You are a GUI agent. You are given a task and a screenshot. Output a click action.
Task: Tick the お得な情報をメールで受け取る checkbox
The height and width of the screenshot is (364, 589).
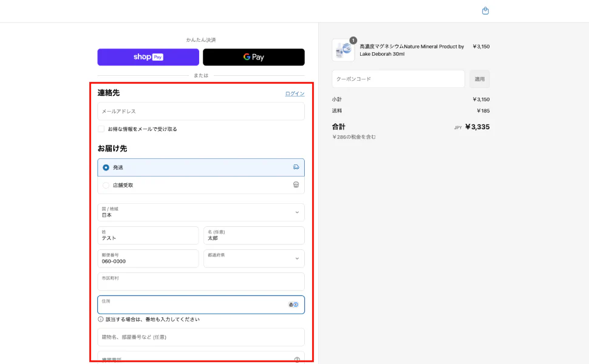tap(101, 129)
